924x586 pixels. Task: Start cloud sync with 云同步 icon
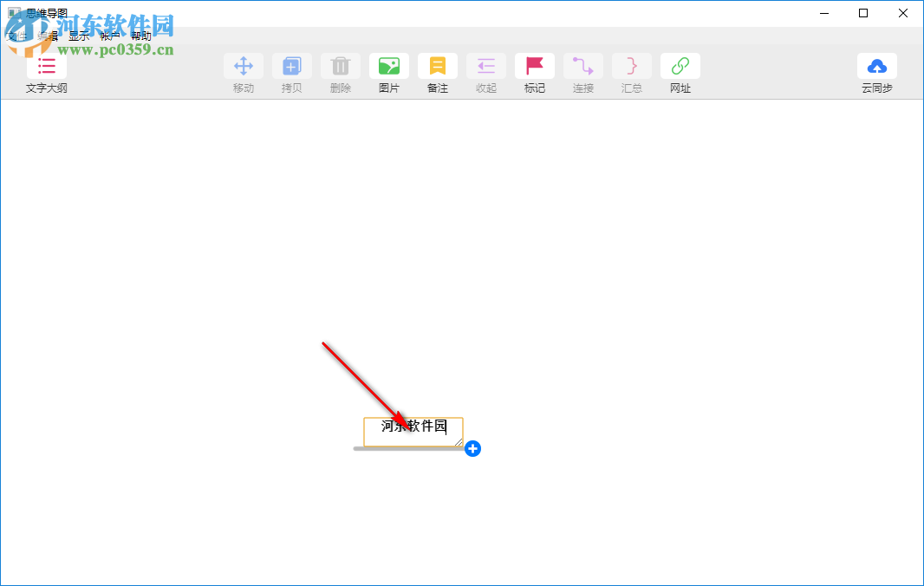(x=877, y=66)
